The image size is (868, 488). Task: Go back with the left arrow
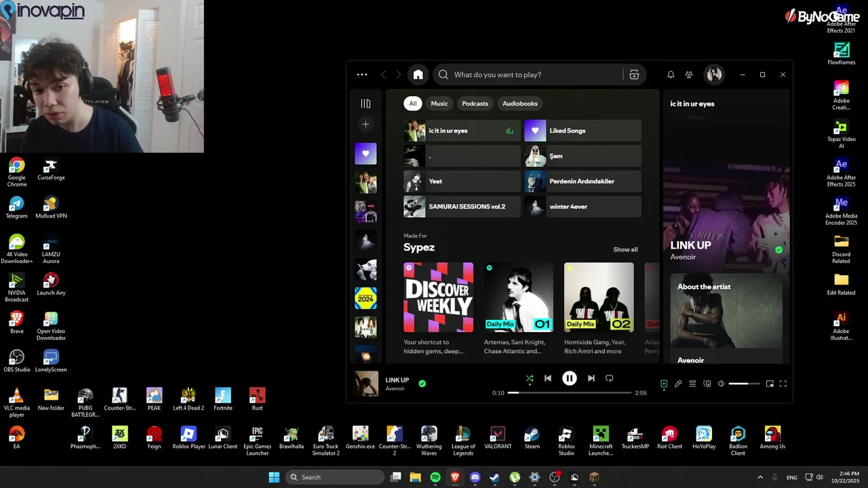point(384,75)
